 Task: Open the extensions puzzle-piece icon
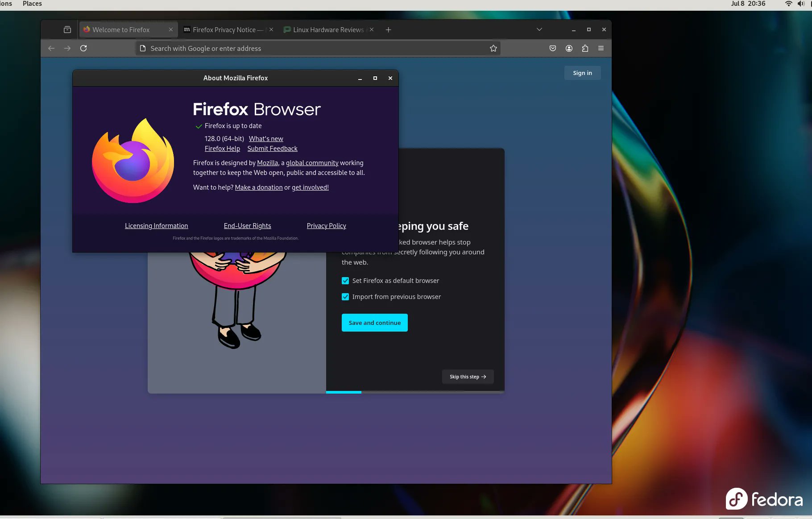click(585, 48)
